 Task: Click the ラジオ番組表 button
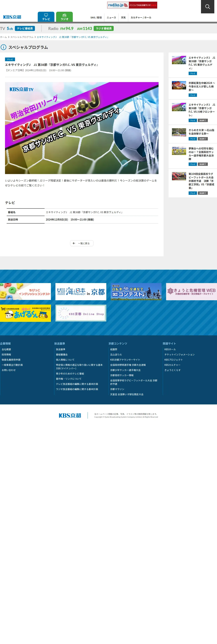tap(104, 28)
